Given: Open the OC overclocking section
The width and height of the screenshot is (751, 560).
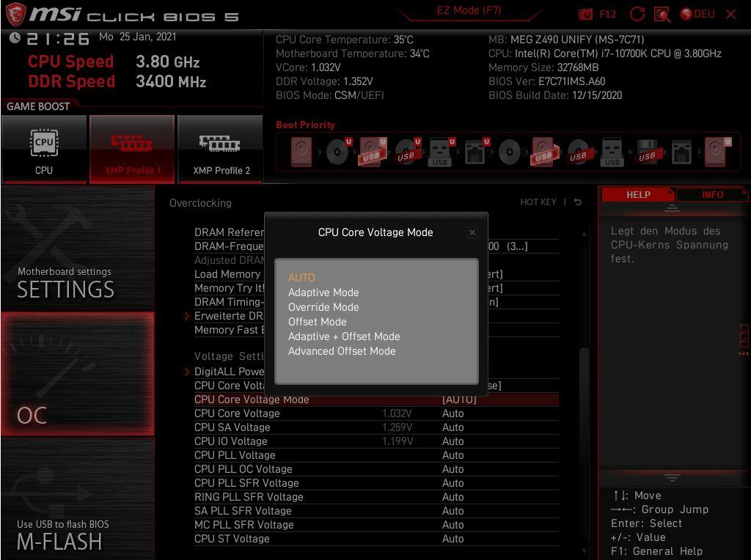Looking at the screenshot, I should point(78,374).
